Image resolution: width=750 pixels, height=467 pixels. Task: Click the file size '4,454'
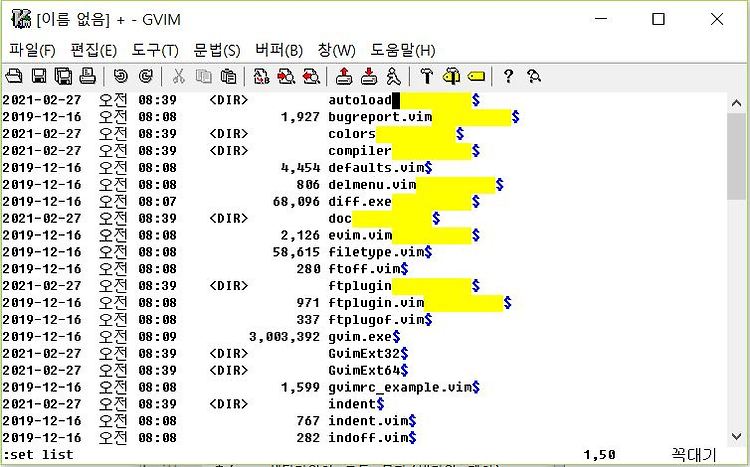pos(300,167)
